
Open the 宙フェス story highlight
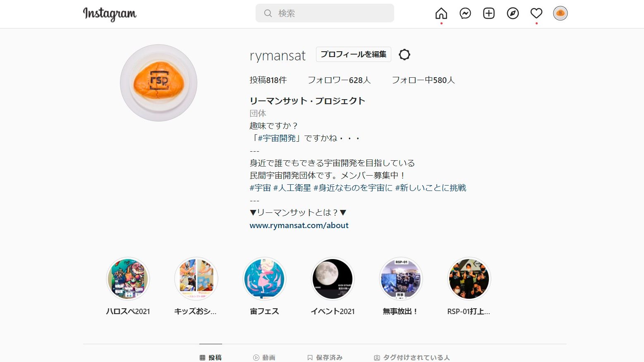264,286
